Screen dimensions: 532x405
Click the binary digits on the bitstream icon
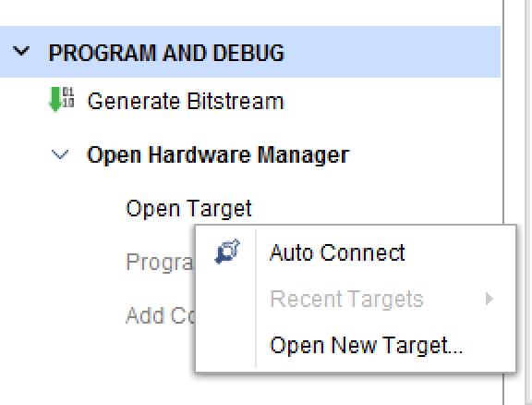pyautogui.click(x=68, y=97)
